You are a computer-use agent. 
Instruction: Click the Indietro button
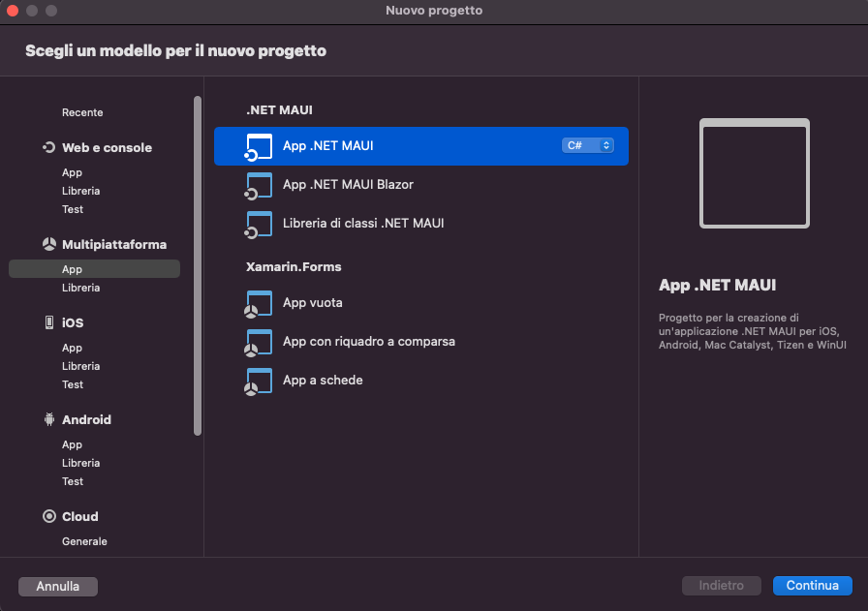[x=722, y=586]
